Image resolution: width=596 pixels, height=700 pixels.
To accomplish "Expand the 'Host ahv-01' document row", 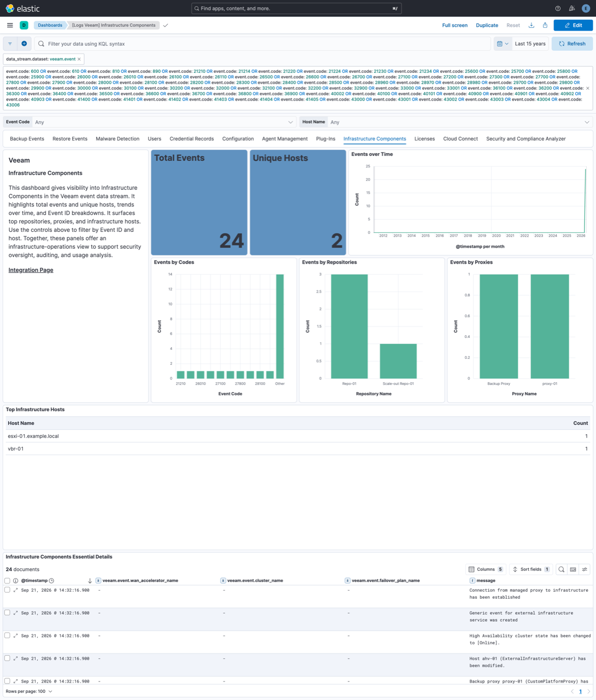I will tap(16, 658).
